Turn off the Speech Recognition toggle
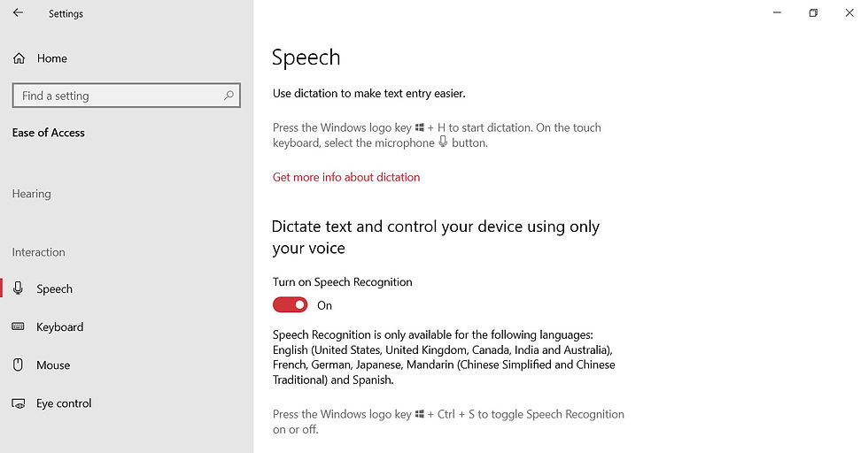The height and width of the screenshot is (453, 868). [291, 304]
